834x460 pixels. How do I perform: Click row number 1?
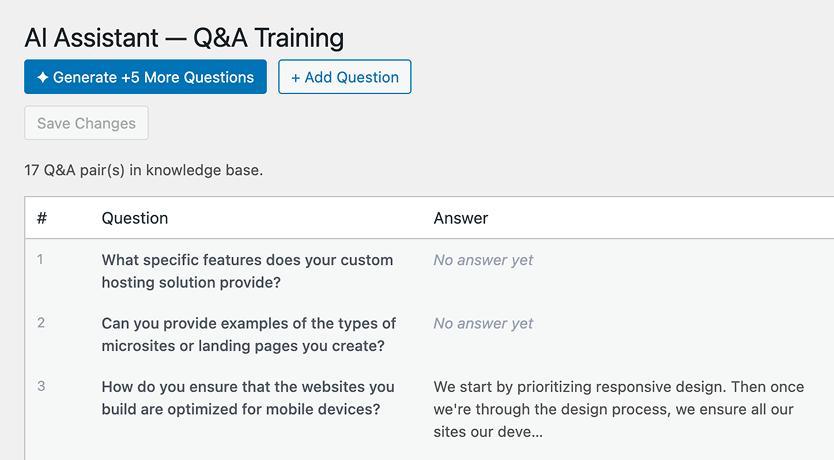[41, 260]
